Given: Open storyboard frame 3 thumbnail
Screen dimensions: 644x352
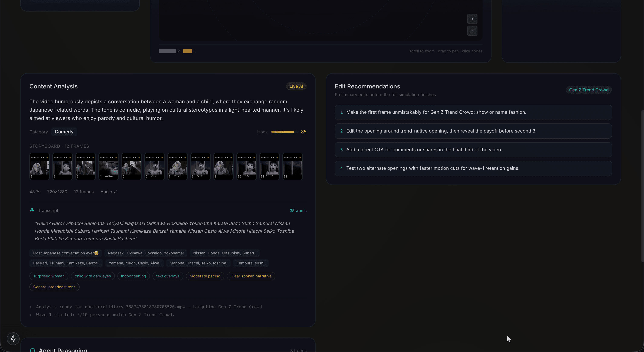Looking at the screenshot, I should click(x=85, y=166).
